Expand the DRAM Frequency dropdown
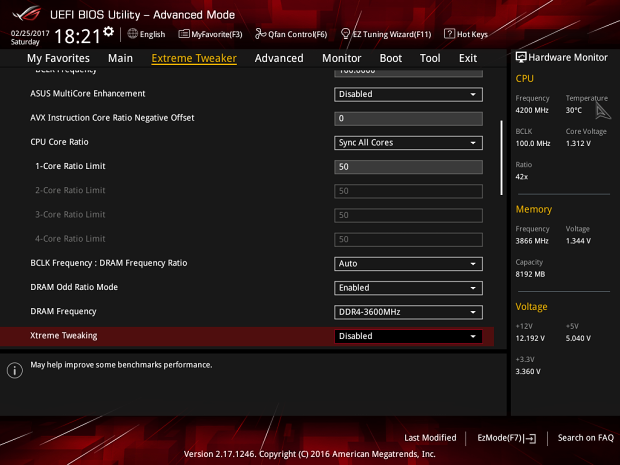This screenshot has height=465, width=620. (x=408, y=312)
